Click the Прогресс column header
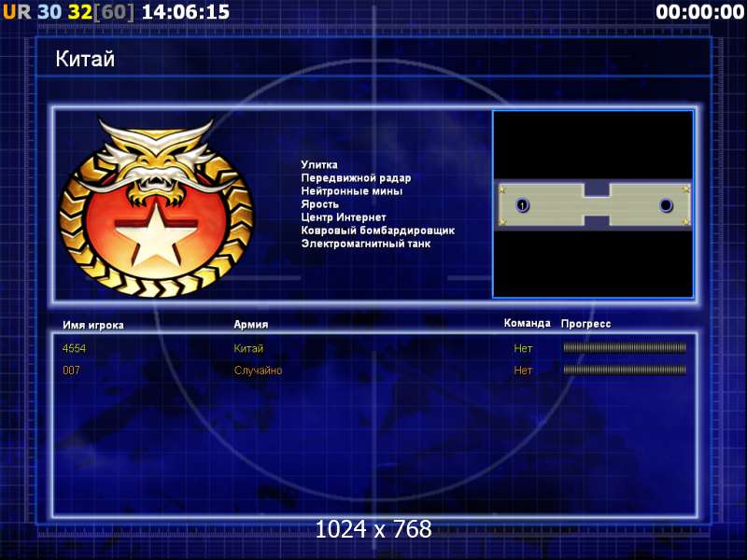The width and height of the screenshot is (747, 560). click(x=586, y=324)
